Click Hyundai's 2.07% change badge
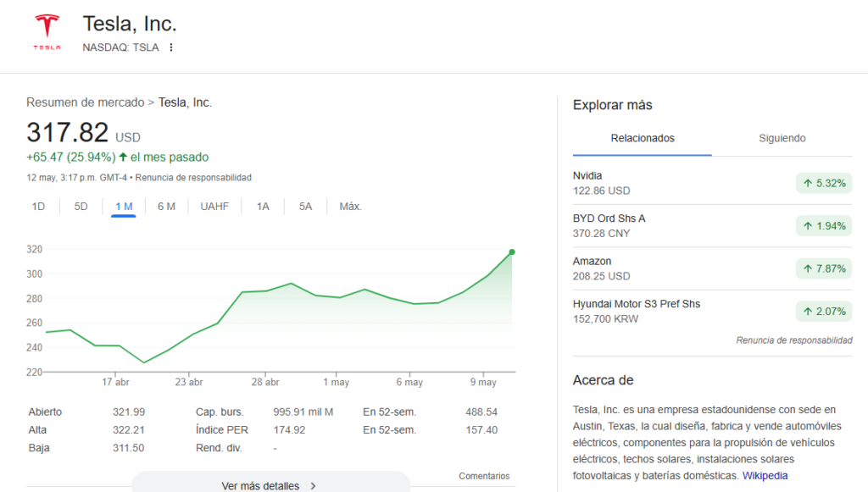 (x=824, y=312)
